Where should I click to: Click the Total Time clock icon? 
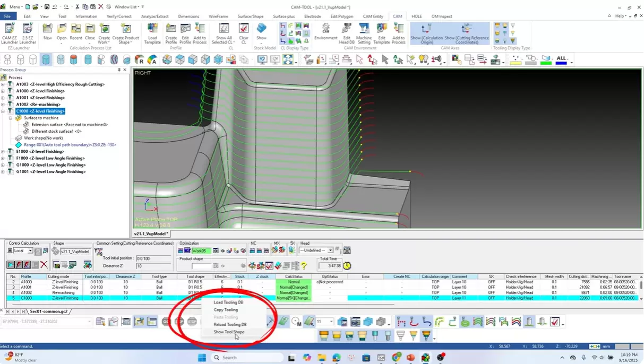click(347, 265)
